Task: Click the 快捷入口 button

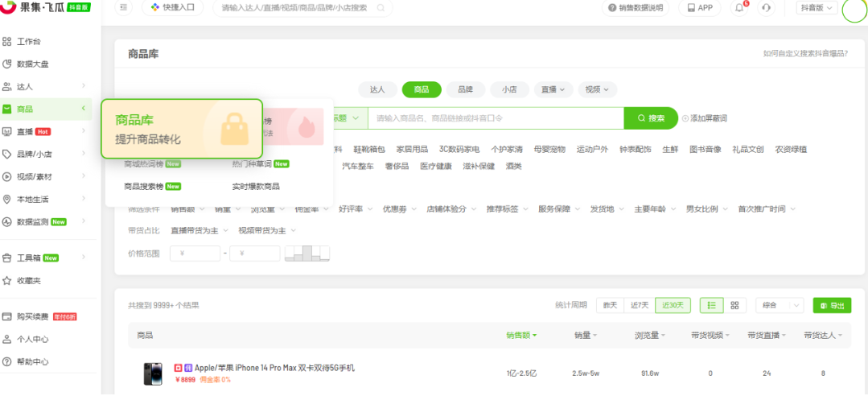Action: [x=172, y=8]
